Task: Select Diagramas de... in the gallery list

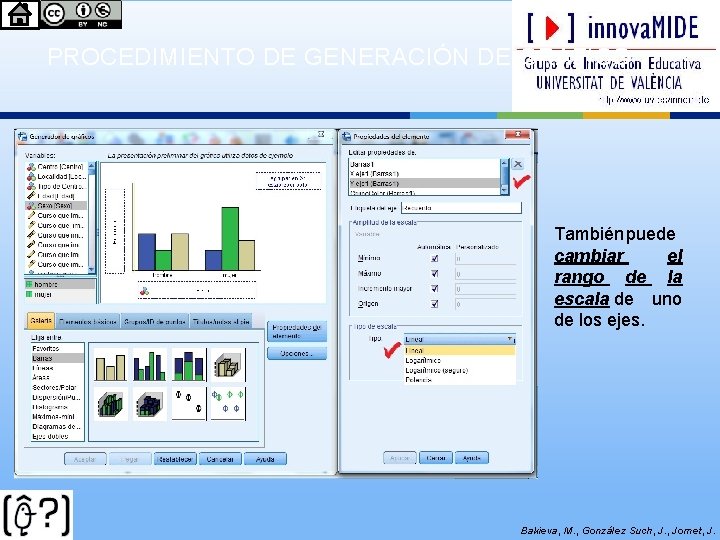Action: coord(57,427)
